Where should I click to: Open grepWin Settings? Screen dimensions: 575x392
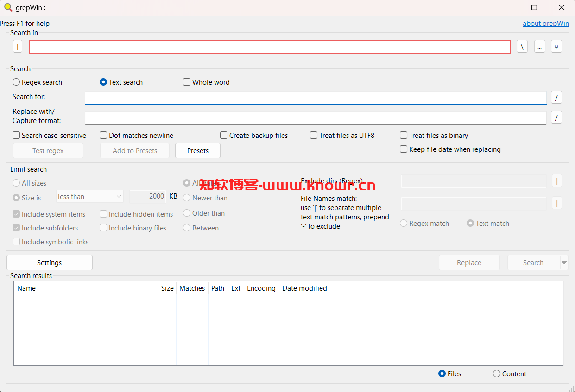coord(50,263)
